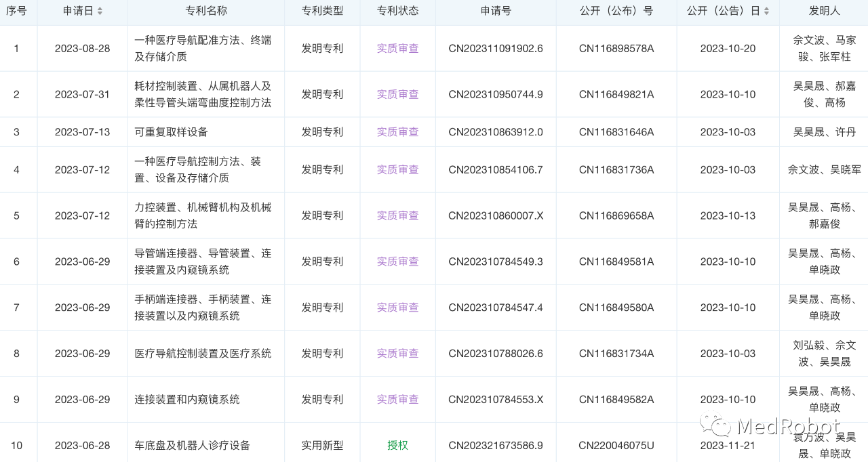This screenshot has height=462, width=868.
Task: Click the green 授权 status of the utility model
Action: 397,445
